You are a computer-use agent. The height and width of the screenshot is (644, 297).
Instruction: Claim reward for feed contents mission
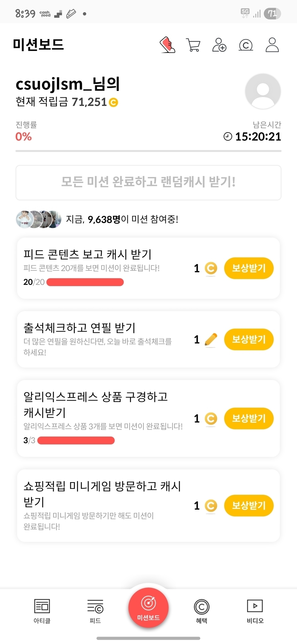coord(249,268)
